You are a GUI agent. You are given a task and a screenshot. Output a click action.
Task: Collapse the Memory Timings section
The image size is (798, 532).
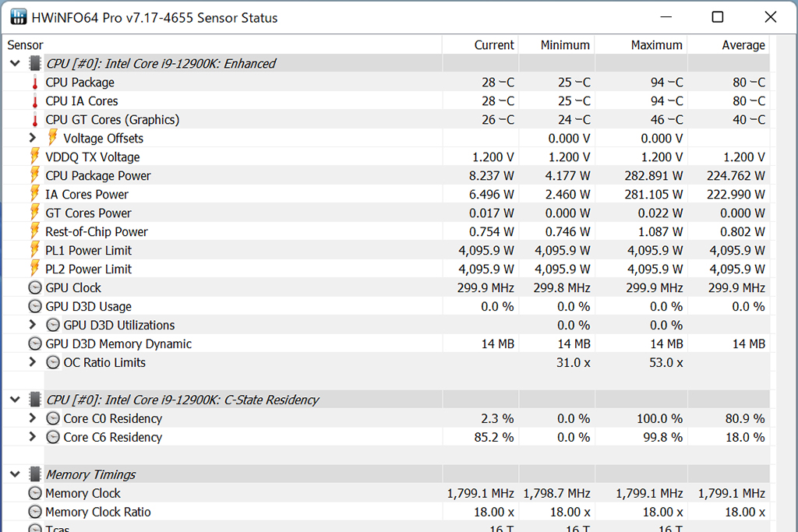click(15, 475)
